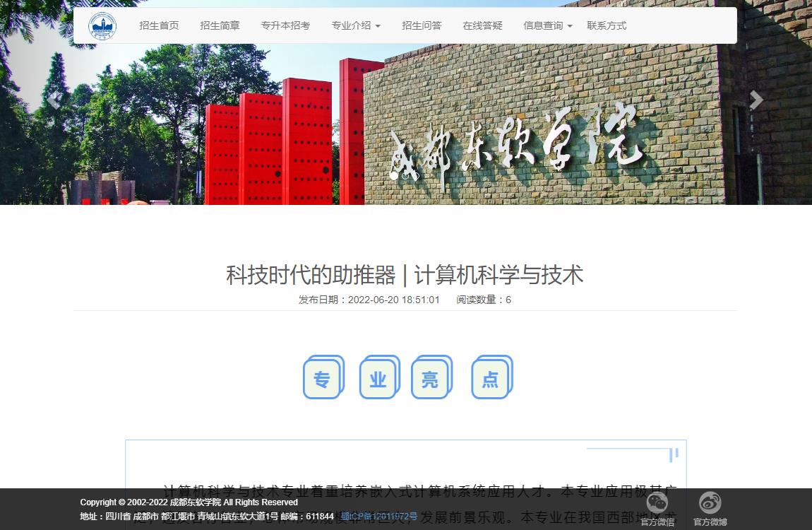
Task: Expand the 信息查询 dropdown menu
Action: 548,25
